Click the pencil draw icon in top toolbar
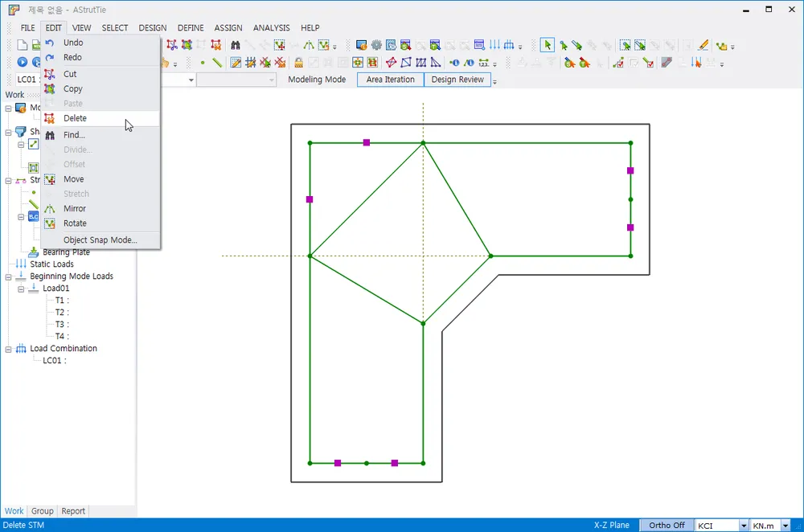This screenshot has width=804, height=532. (x=703, y=45)
